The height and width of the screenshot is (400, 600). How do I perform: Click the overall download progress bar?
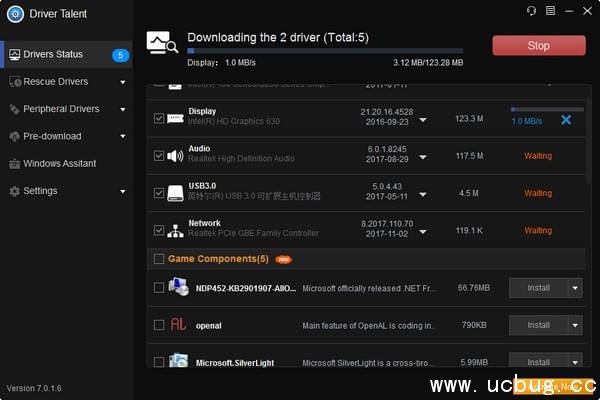pos(324,52)
